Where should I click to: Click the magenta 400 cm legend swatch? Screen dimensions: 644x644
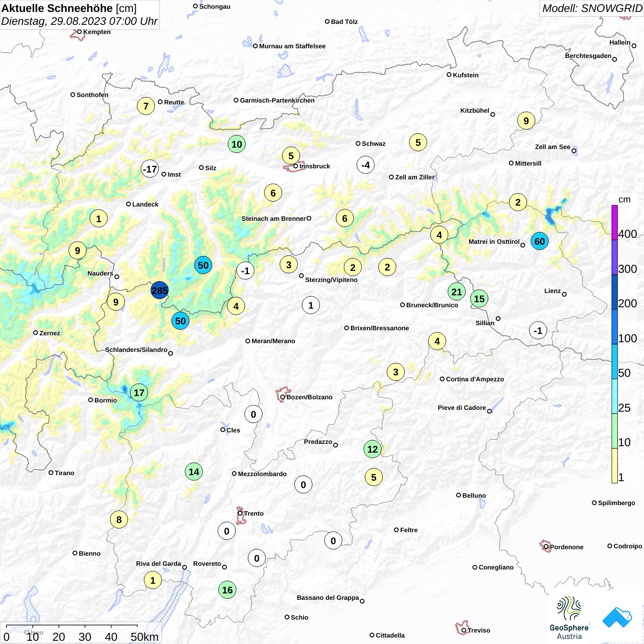click(615, 223)
